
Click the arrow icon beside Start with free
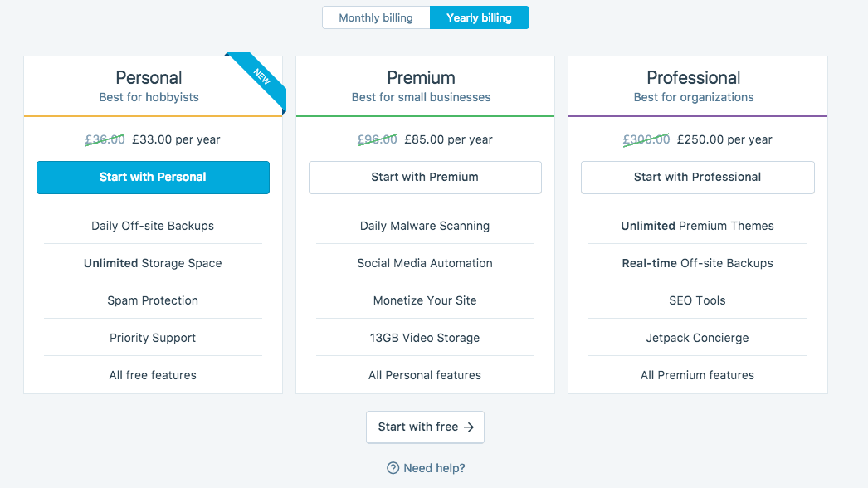469,427
